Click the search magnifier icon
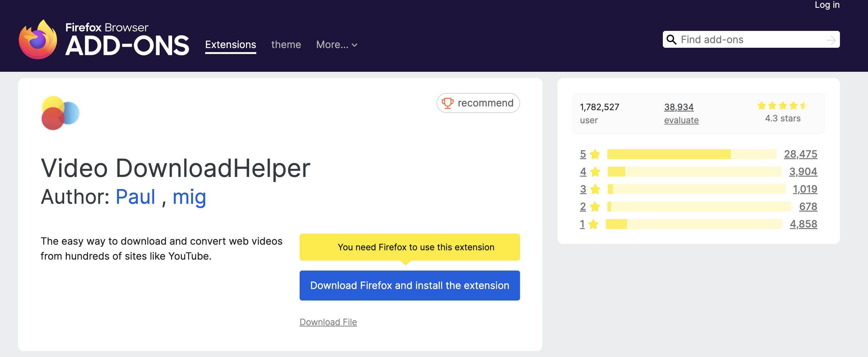This screenshot has width=868, height=357. [671, 40]
